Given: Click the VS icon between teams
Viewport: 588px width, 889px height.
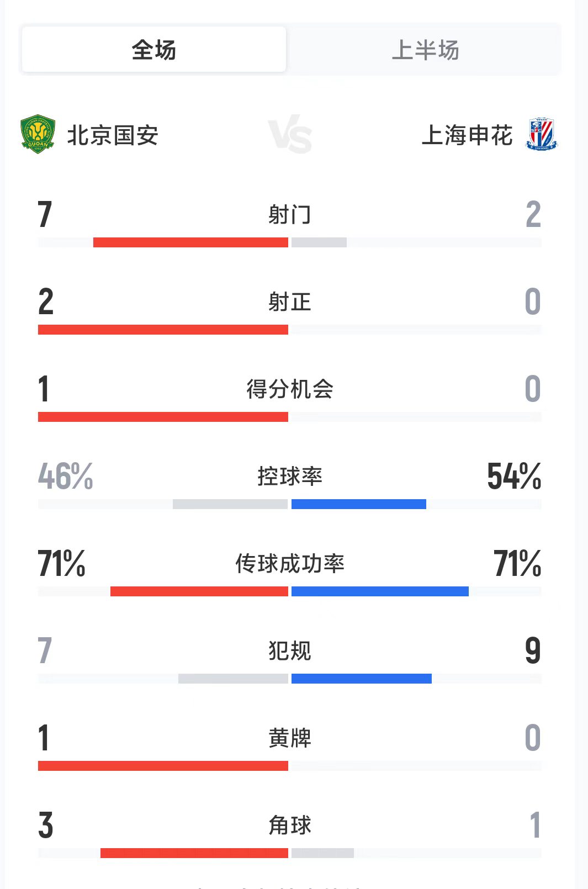Looking at the screenshot, I should [x=290, y=134].
